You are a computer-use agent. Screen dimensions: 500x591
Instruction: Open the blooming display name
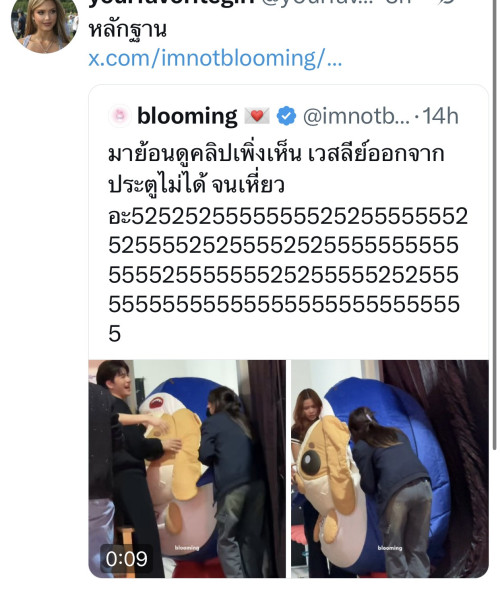(187, 116)
